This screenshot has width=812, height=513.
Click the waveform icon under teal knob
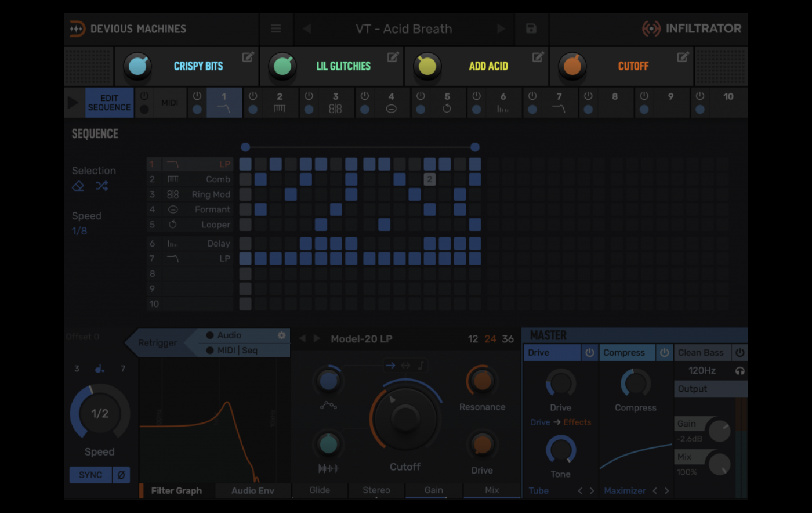328,468
